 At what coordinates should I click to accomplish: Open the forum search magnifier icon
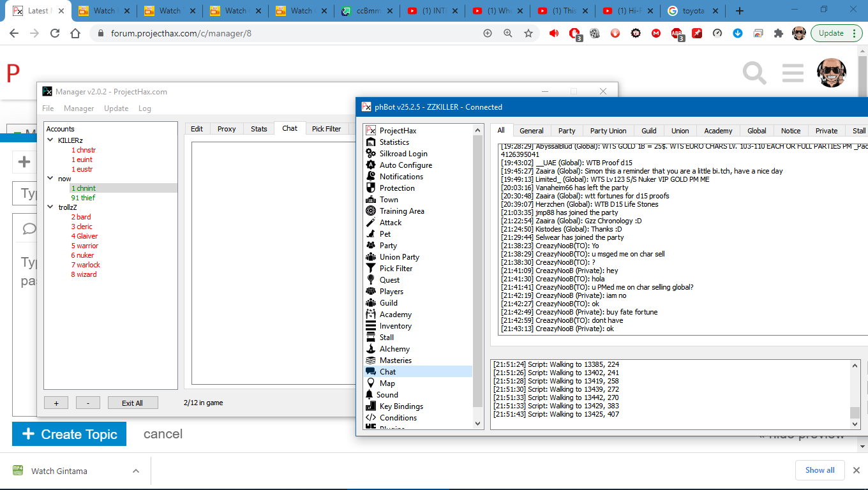(754, 73)
